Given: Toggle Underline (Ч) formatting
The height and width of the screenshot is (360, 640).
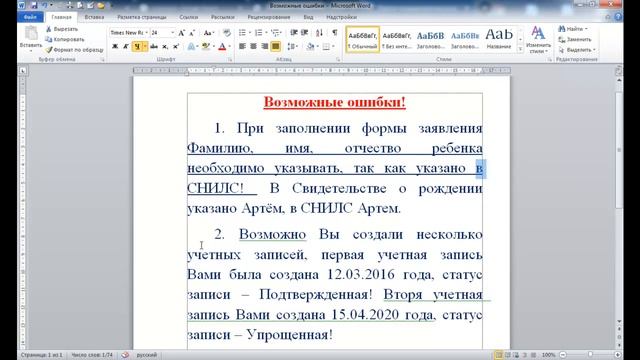Looking at the screenshot, I should 137,47.
